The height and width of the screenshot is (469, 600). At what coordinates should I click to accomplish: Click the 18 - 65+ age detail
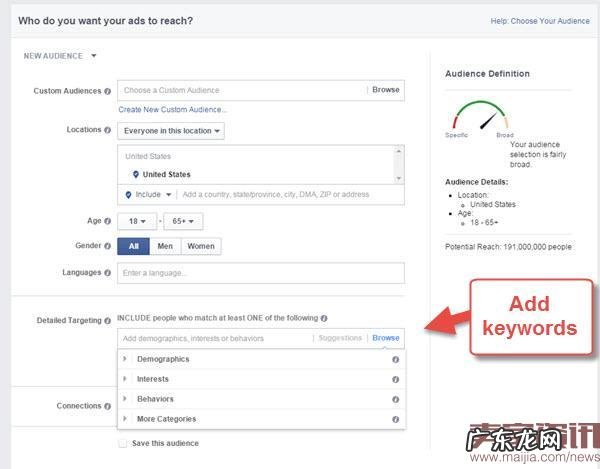pyautogui.click(x=484, y=223)
